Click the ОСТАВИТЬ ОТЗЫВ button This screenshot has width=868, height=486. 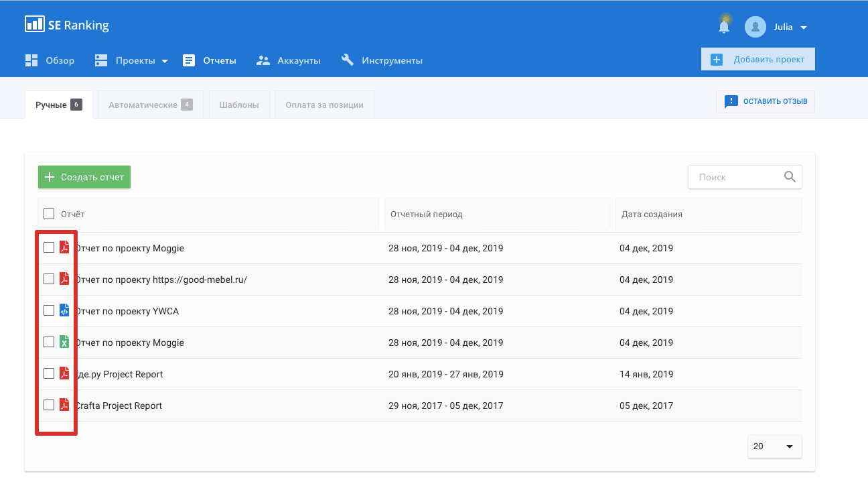[766, 101]
